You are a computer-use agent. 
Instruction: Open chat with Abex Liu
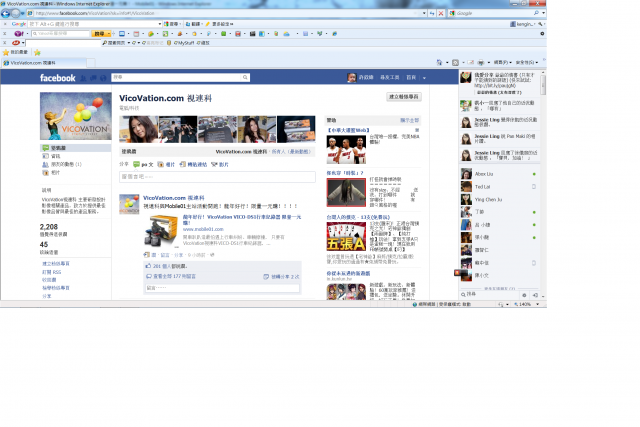click(499, 174)
